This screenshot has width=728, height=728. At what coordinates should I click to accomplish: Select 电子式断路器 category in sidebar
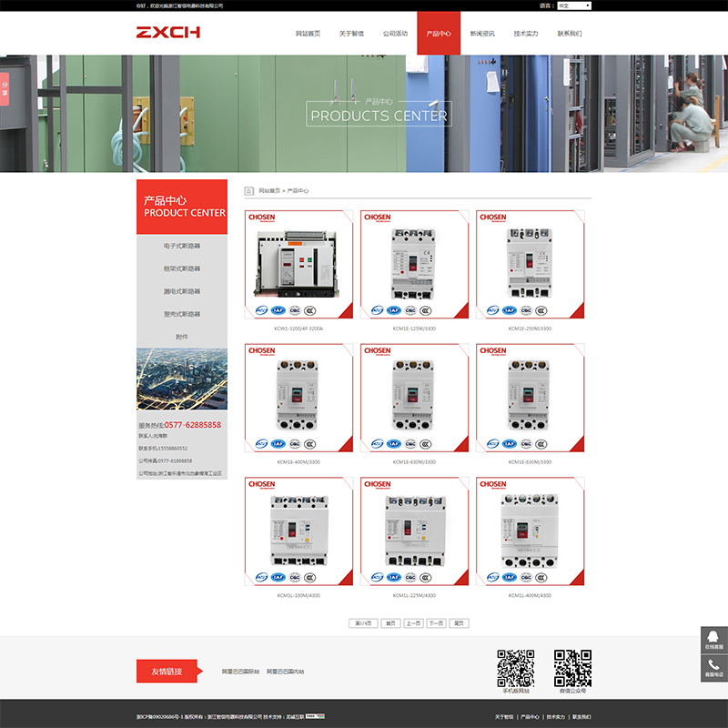(x=182, y=246)
